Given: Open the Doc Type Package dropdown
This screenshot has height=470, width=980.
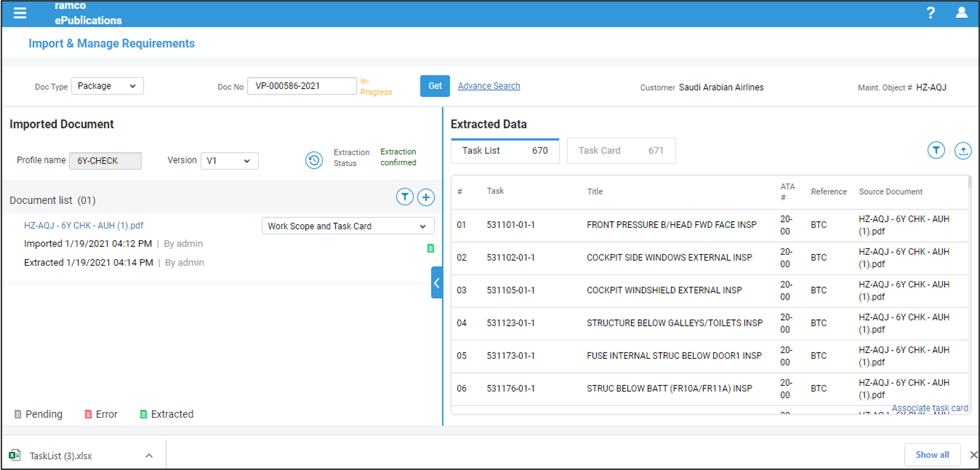Looking at the screenshot, I should pos(107,86).
